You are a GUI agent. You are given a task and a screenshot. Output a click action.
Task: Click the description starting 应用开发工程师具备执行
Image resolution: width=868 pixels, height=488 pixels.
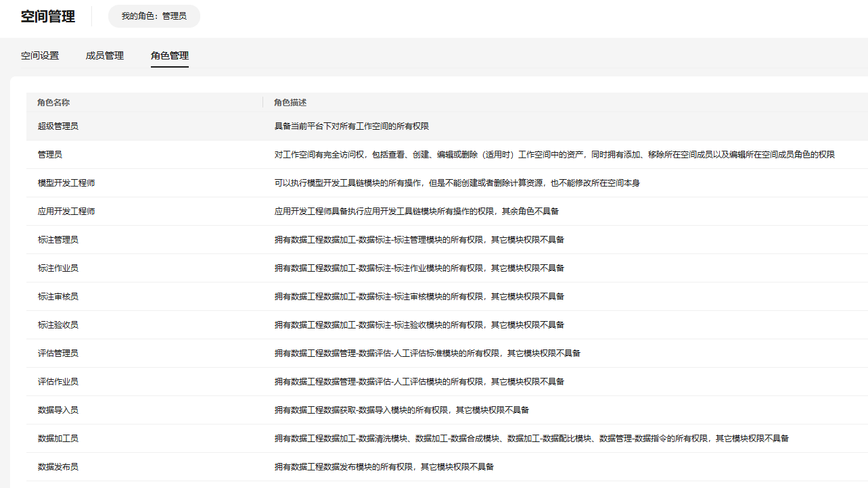(417, 212)
